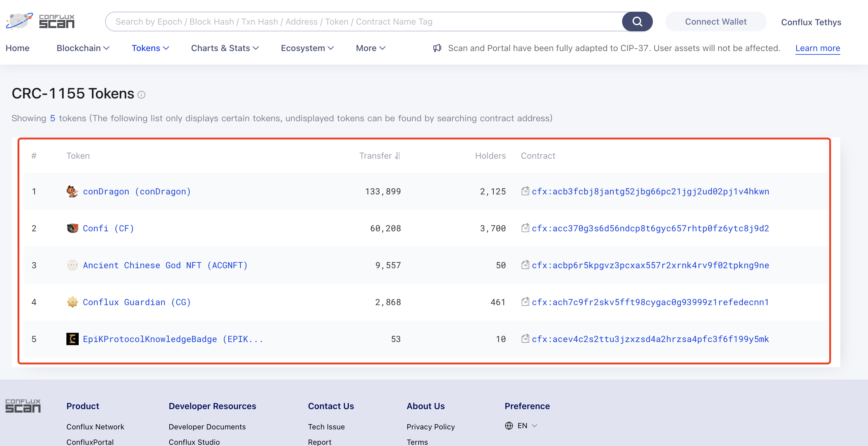Expand the Tokens menu
Image resolution: width=868 pixels, height=446 pixels.
coord(150,48)
